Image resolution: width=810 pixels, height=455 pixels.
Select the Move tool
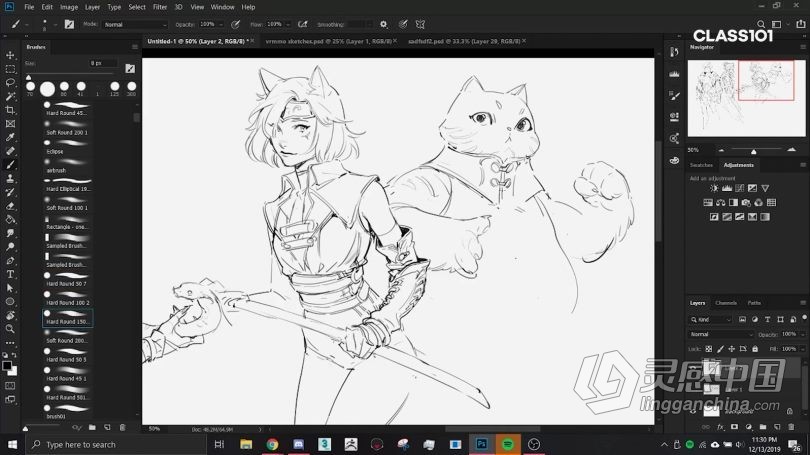coord(10,55)
